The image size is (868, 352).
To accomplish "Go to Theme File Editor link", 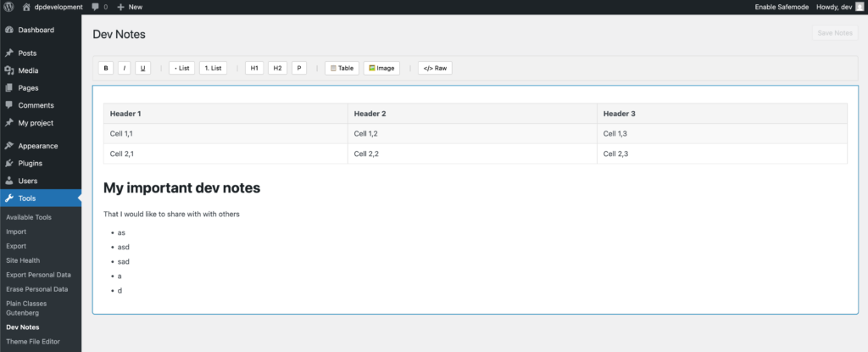I will (33, 342).
